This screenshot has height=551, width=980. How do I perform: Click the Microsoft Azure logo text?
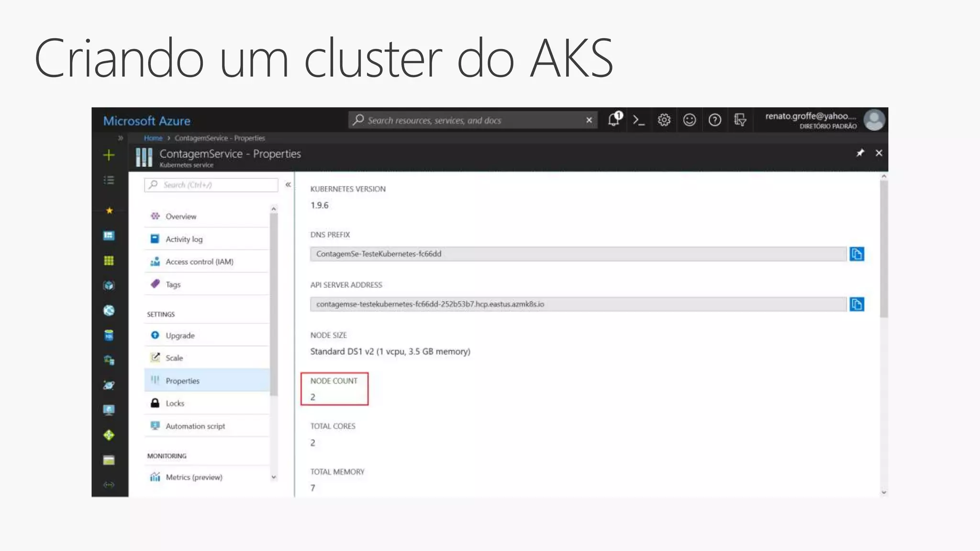(x=147, y=121)
